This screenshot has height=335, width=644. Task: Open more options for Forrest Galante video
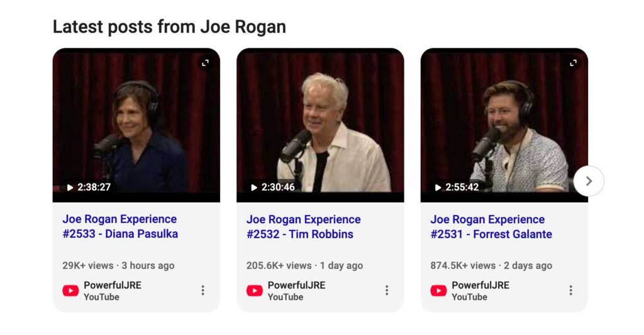[570, 290]
